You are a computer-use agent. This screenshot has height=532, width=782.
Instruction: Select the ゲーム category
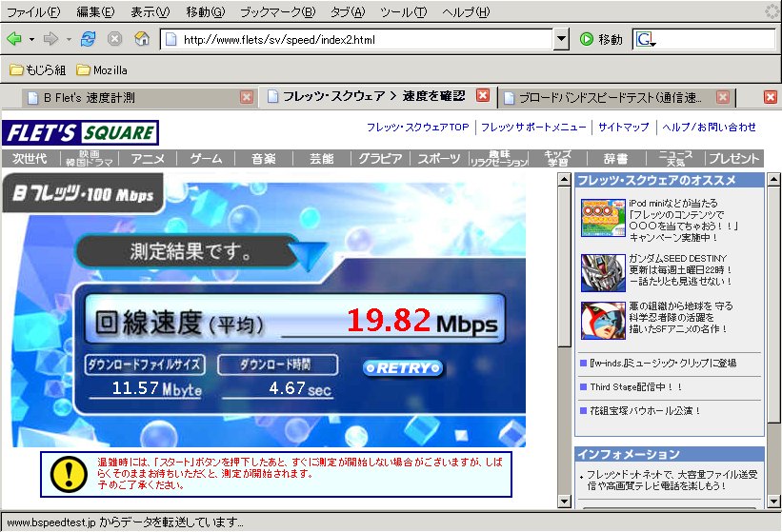click(206, 158)
